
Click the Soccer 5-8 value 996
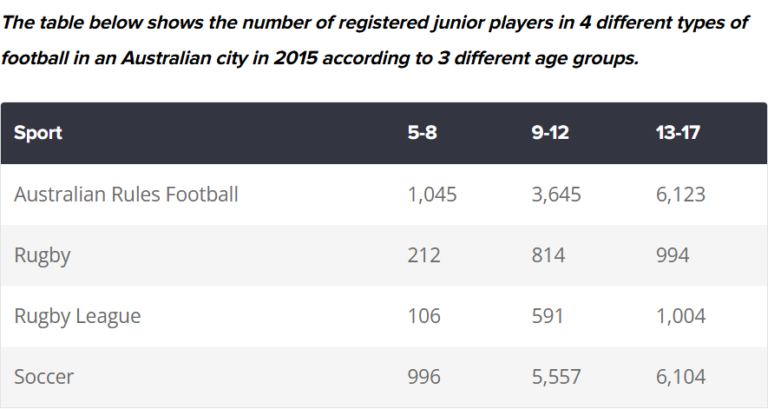pyautogui.click(x=424, y=377)
